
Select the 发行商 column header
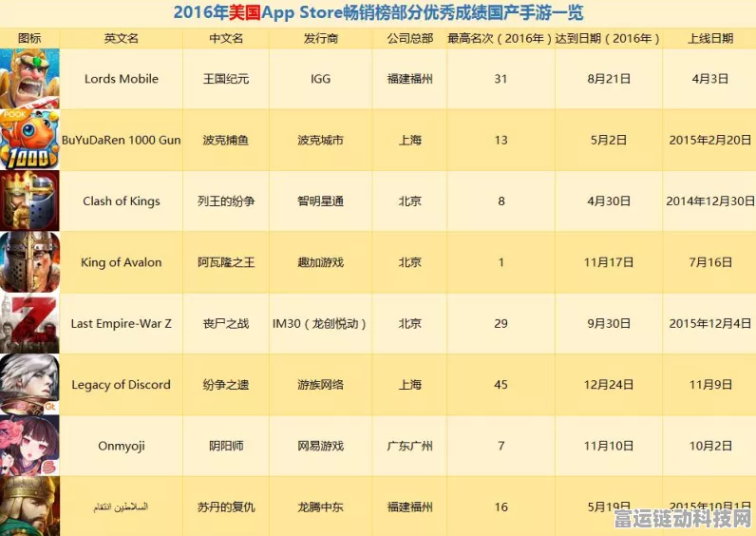click(320, 38)
